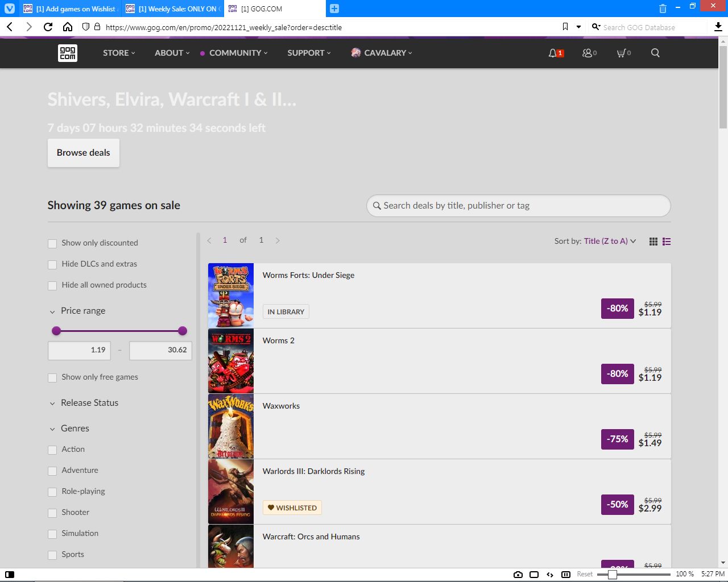Reload the page with refresh icon
Image resolution: width=728 pixels, height=582 pixels.
click(48, 27)
